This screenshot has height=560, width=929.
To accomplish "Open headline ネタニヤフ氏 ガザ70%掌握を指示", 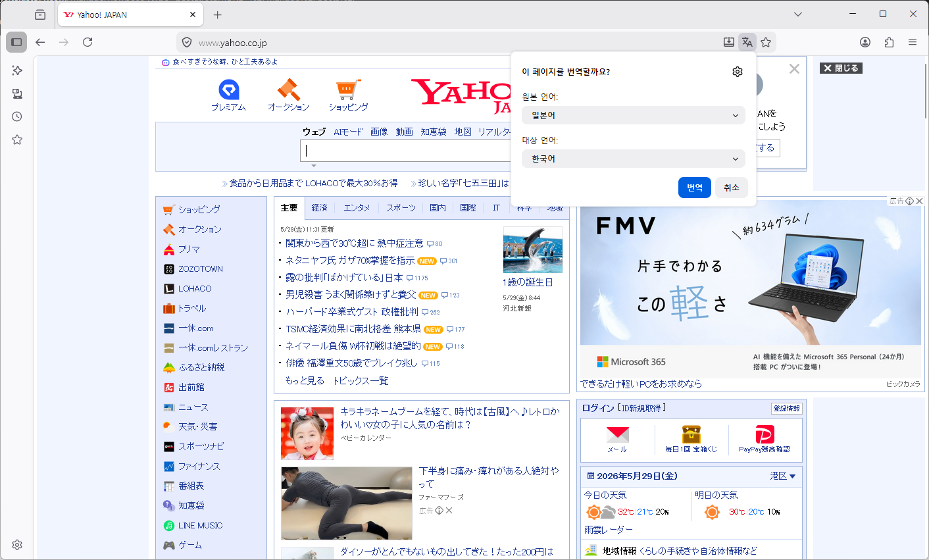I will click(350, 261).
